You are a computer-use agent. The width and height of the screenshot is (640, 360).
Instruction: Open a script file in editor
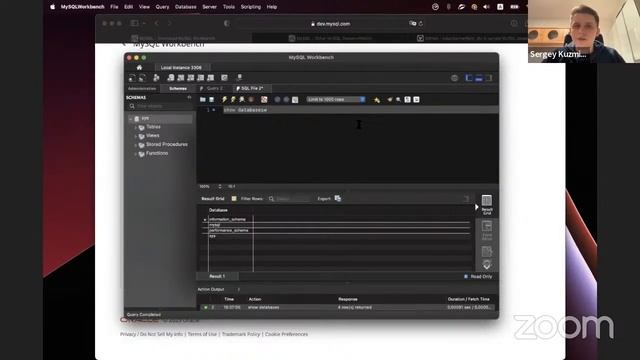[x=202, y=100]
